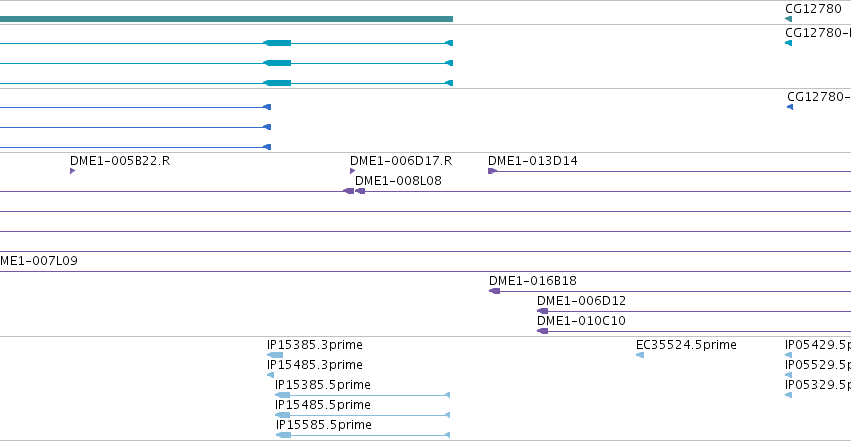
Task: Click the DME1-006D12 arrowhead block
Action: [x=542, y=311]
